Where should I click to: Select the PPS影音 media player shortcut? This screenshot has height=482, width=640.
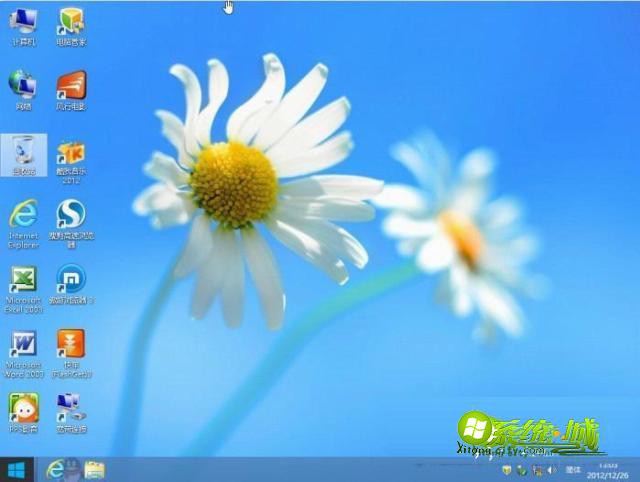[23, 413]
